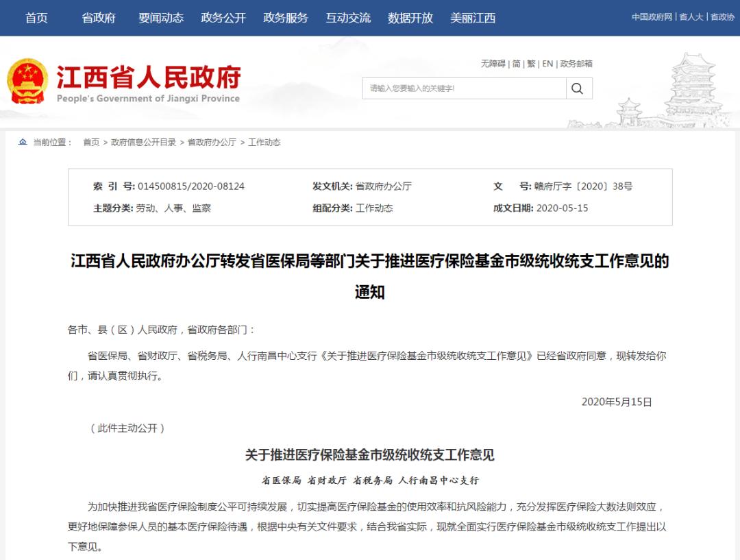Click the 江西省人民政府 site title
Screen dimensions: 740x560
pyautogui.click(x=149, y=77)
